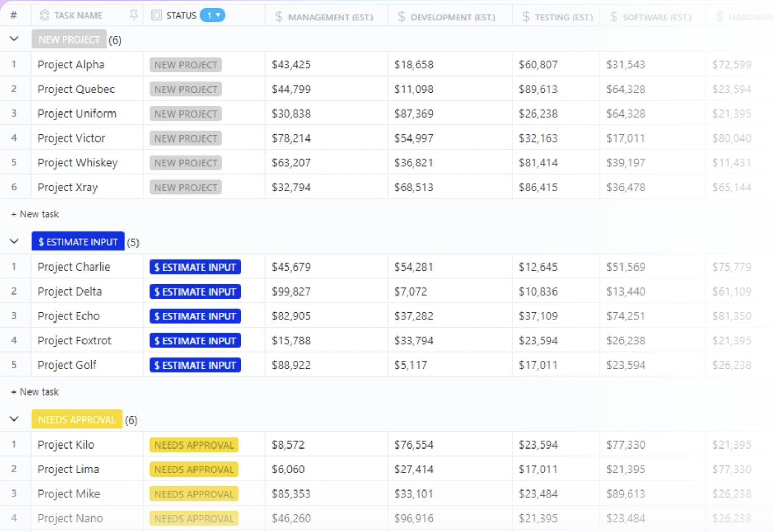Open Project Foxtrot task
The image size is (774, 532).
coord(75,340)
